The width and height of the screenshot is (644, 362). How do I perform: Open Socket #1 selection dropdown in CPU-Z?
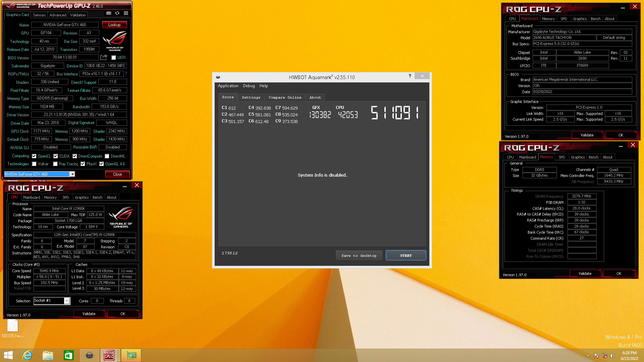(x=67, y=301)
